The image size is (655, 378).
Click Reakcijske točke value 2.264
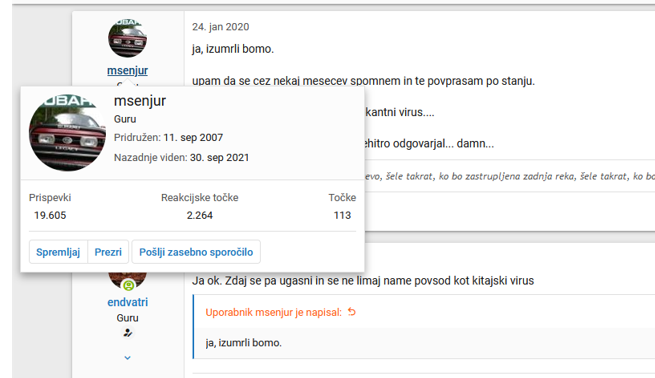coord(200,215)
